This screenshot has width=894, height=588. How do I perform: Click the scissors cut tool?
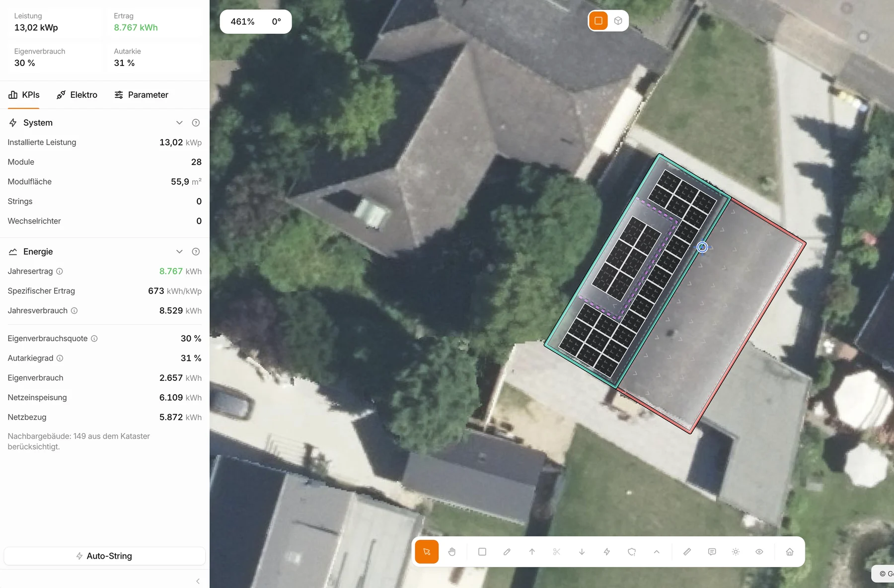click(x=557, y=552)
